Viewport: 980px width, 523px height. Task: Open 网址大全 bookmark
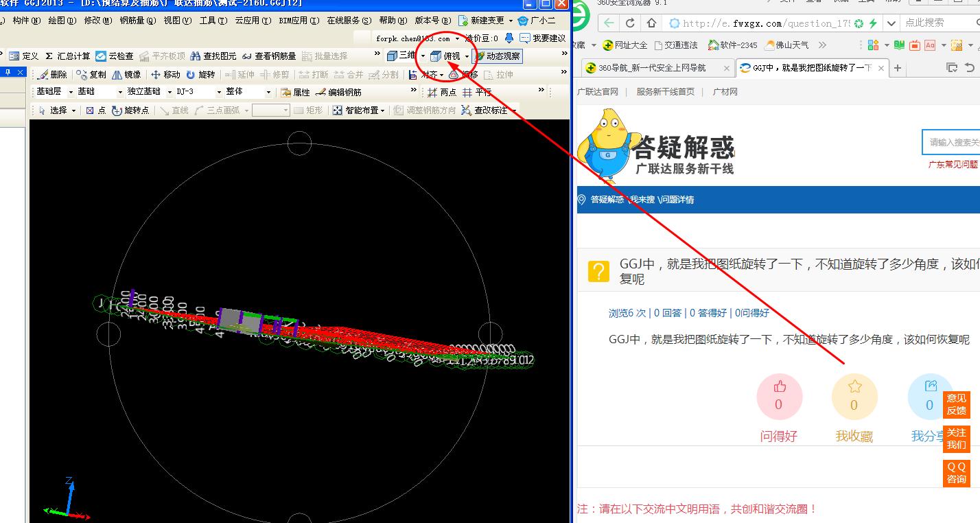pyautogui.click(x=625, y=45)
